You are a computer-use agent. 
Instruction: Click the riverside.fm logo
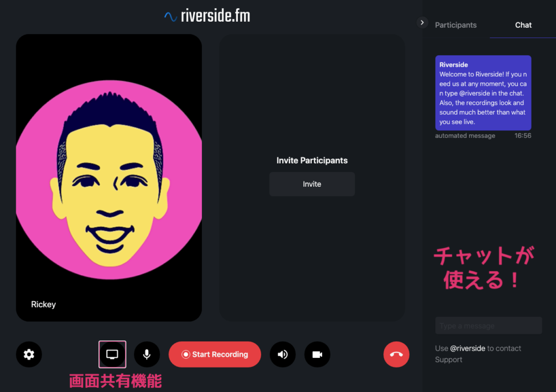click(207, 16)
